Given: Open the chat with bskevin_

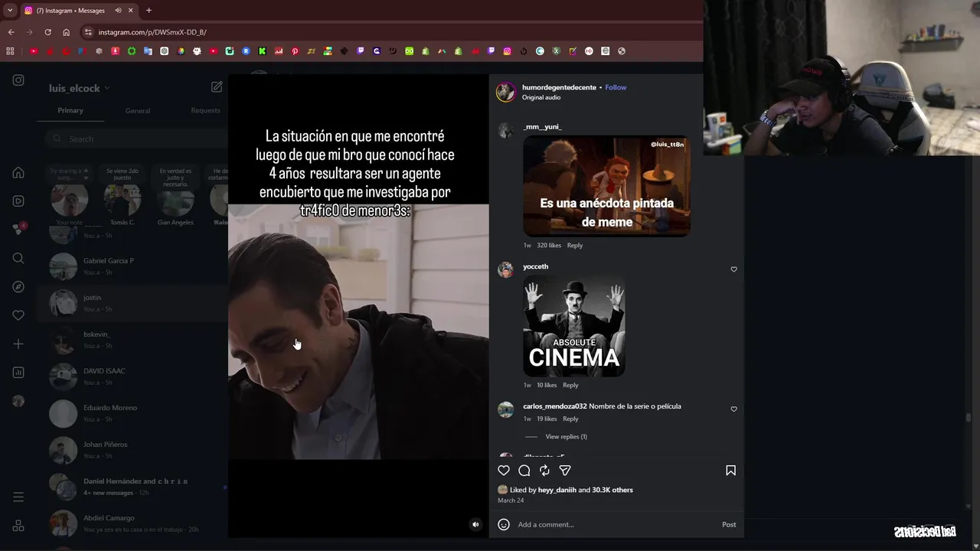Looking at the screenshot, I should pyautogui.click(x=132, y=340).
